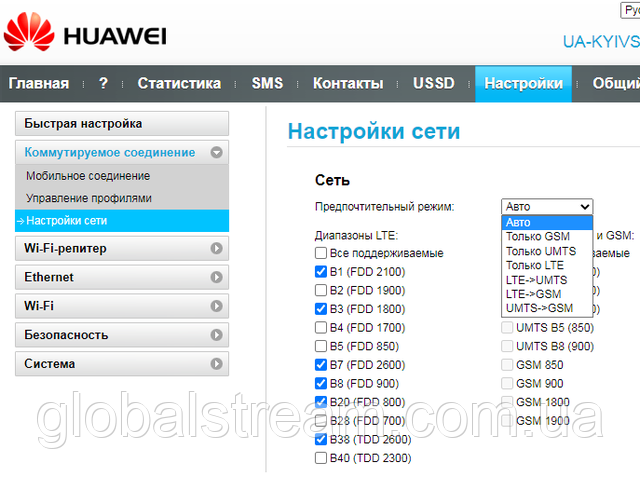Choose LTE->UMTS option in list

pyautogui.click(x=536, y=280)
